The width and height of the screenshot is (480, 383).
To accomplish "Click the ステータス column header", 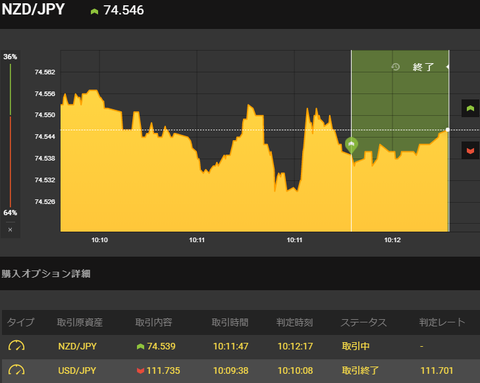I will point(364,322).
